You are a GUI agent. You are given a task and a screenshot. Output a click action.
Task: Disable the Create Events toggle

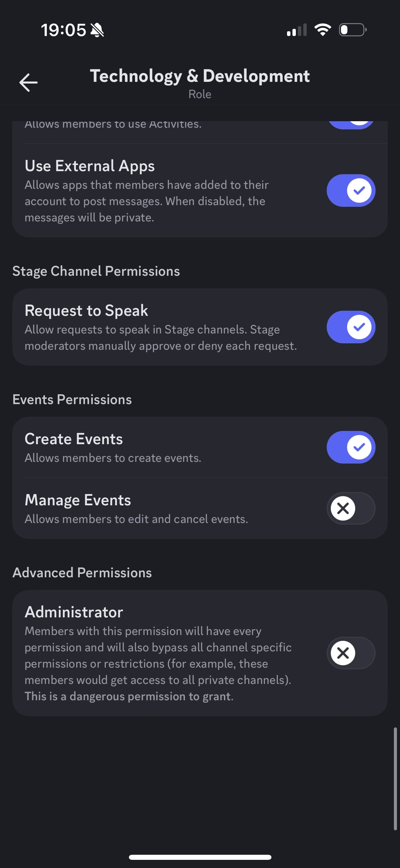point(351,447)
